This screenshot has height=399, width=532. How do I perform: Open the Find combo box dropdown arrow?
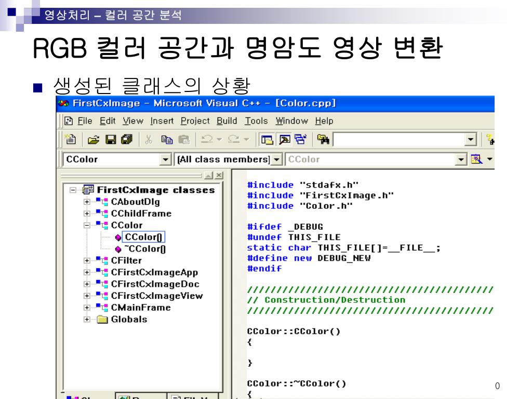(470, 139)
